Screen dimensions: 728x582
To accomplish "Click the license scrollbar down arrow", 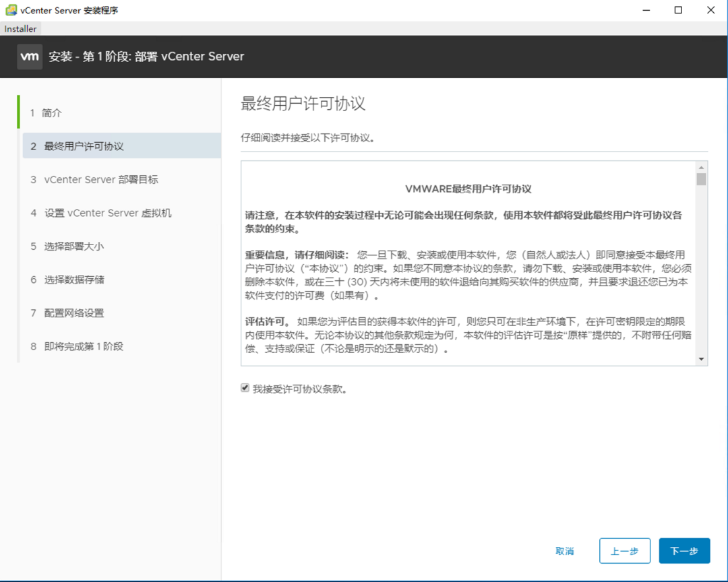I will (x=701, y=359).
